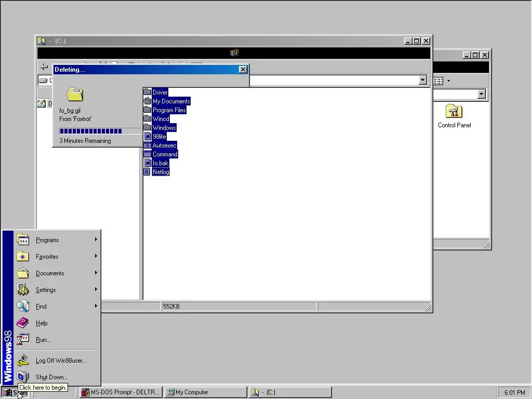Click the (C:) taskbar button
Screen dimensions: 532x399
[x=290, y=392]
